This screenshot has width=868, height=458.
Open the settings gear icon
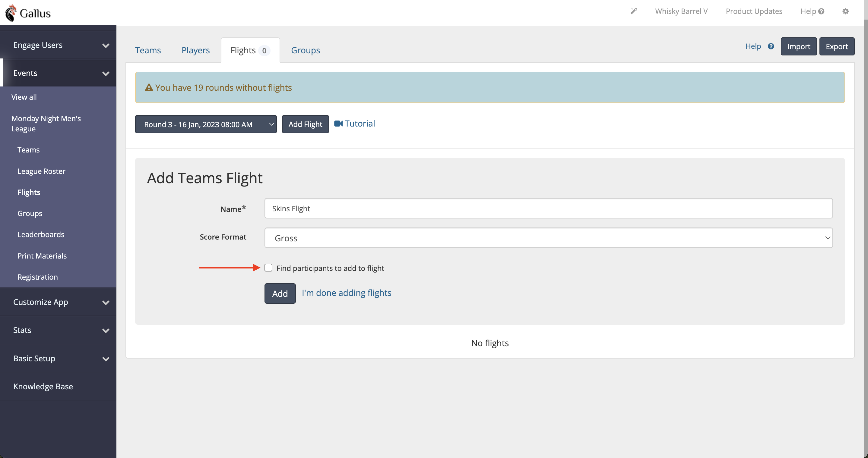[845, 11]
